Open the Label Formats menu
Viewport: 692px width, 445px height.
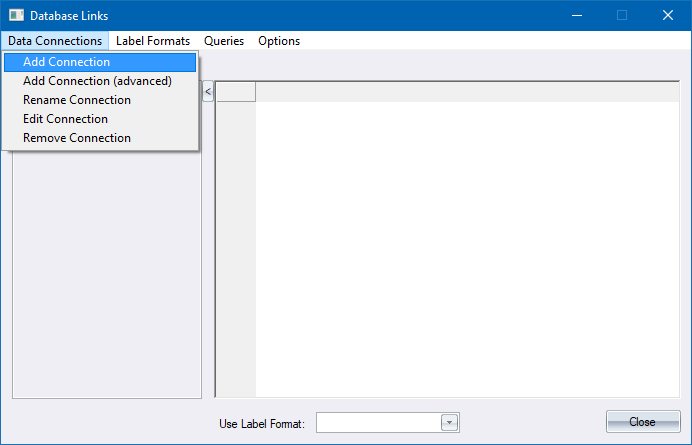(153, 41)
